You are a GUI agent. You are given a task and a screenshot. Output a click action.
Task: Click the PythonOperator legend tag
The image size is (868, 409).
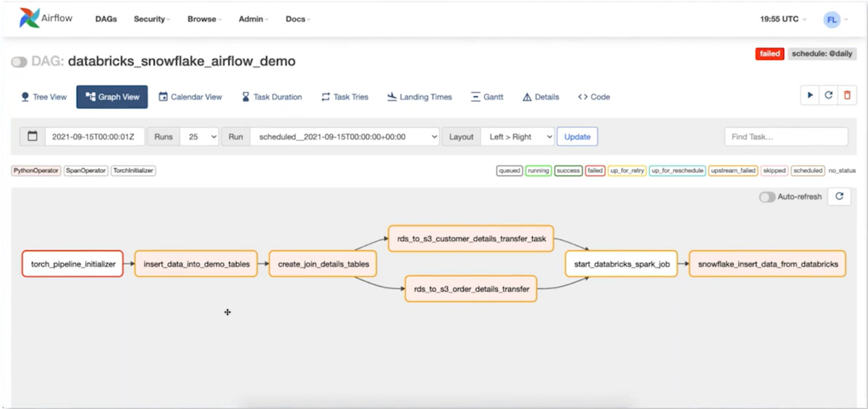pos(37,171)
